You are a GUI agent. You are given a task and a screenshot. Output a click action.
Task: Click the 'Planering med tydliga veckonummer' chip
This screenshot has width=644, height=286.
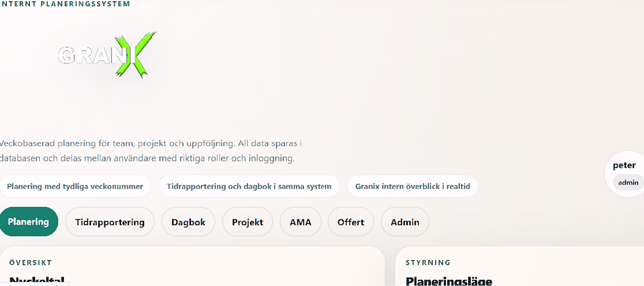coord(75,186)
